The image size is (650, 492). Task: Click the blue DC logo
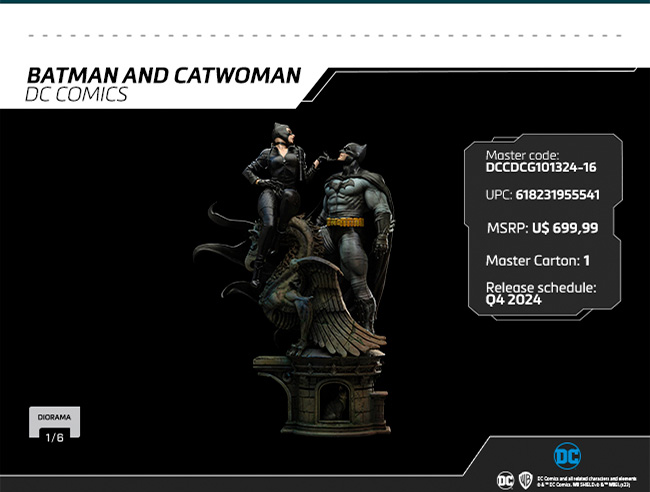pos(567,456)
